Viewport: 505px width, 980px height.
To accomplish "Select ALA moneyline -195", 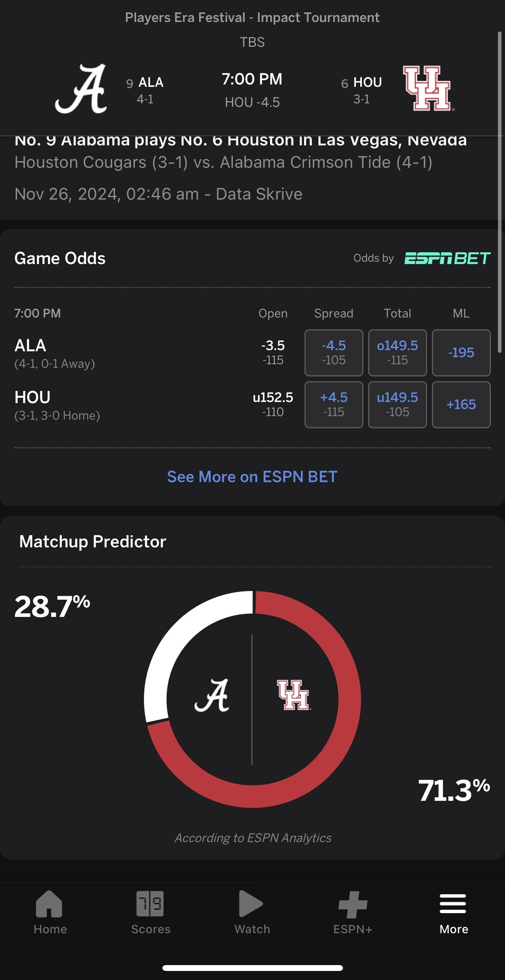I will click(x=461, y=352).
